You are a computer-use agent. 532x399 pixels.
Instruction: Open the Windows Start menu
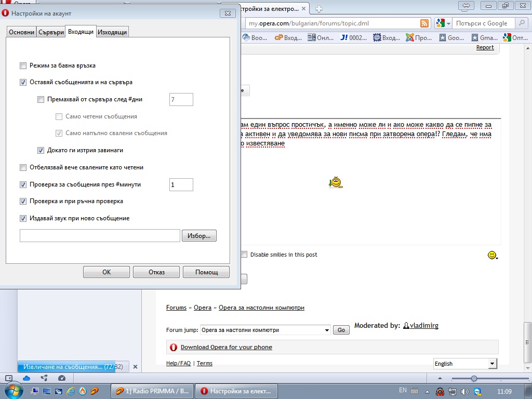coord(12,391)
